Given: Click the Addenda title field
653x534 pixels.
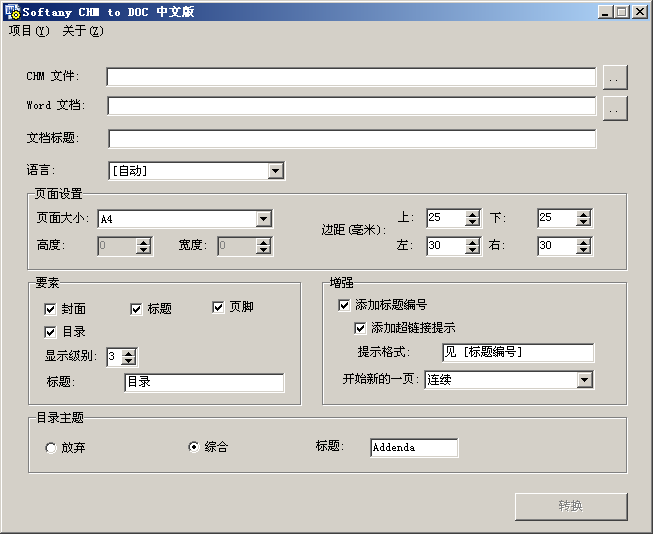Looking at the screenshot, I should coord(414,448).
